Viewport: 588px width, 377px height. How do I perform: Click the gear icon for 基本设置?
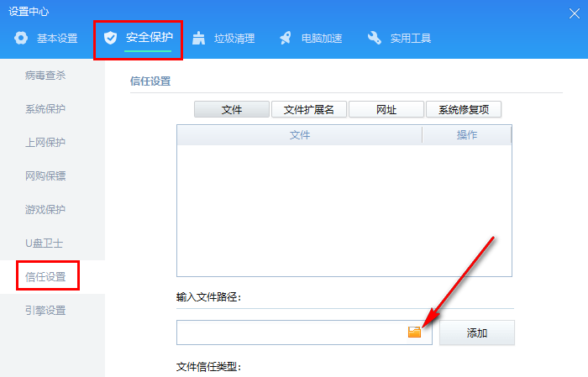tap(21, 38)
